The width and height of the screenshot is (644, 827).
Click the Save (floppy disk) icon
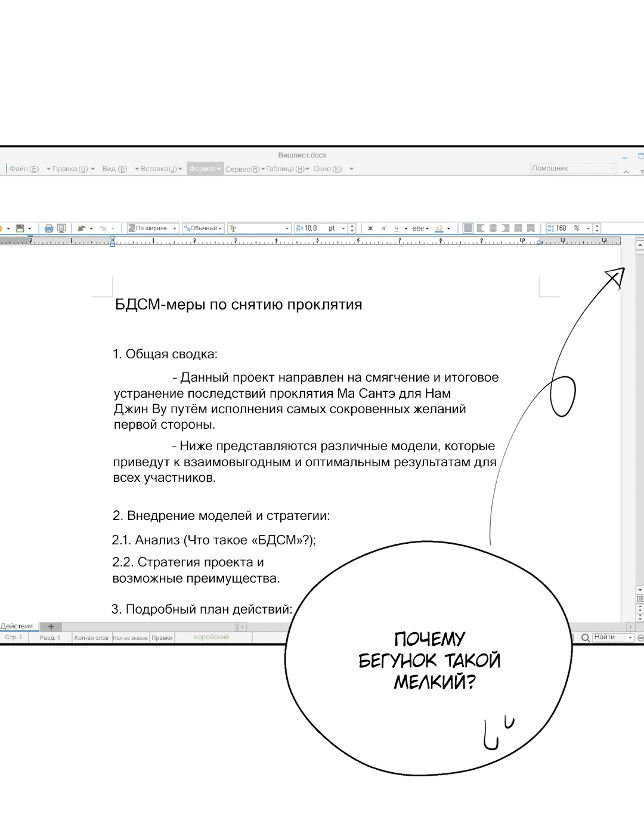pos(20,228)
